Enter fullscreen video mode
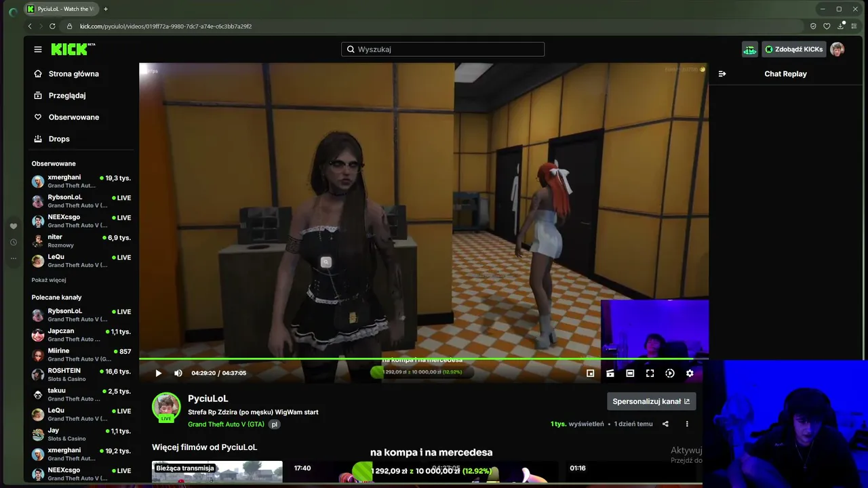868x488 pixels. (x=650, y=373)
